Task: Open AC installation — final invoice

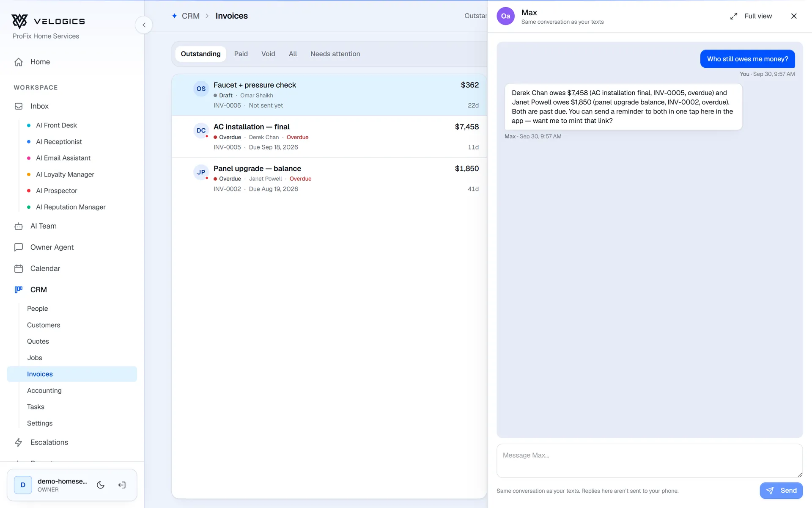Action: point(329,137)
